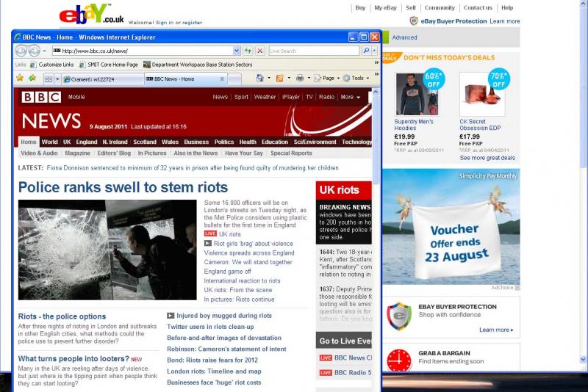This screenshot has width=588, height=392.
Task: Click the CK Secret Obsession perfume image
Action: pyautogui.click(x=482, y=94)
